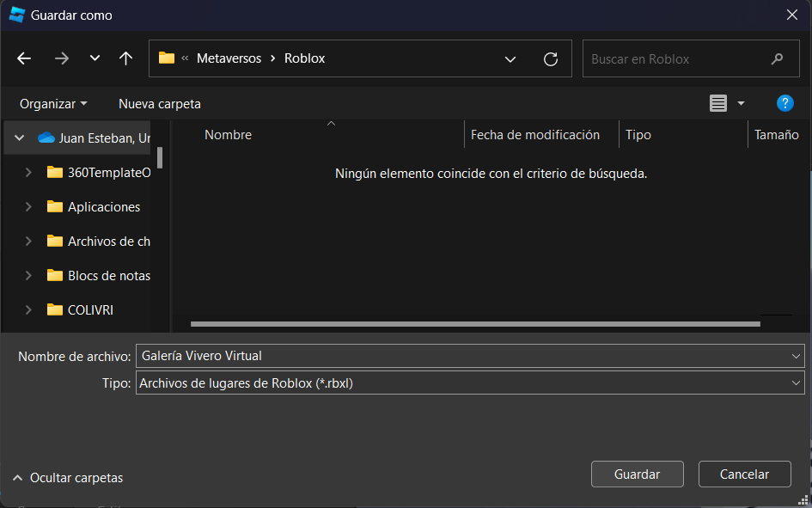
Task: Click the view layout icon
Action: tap(717, 103)
